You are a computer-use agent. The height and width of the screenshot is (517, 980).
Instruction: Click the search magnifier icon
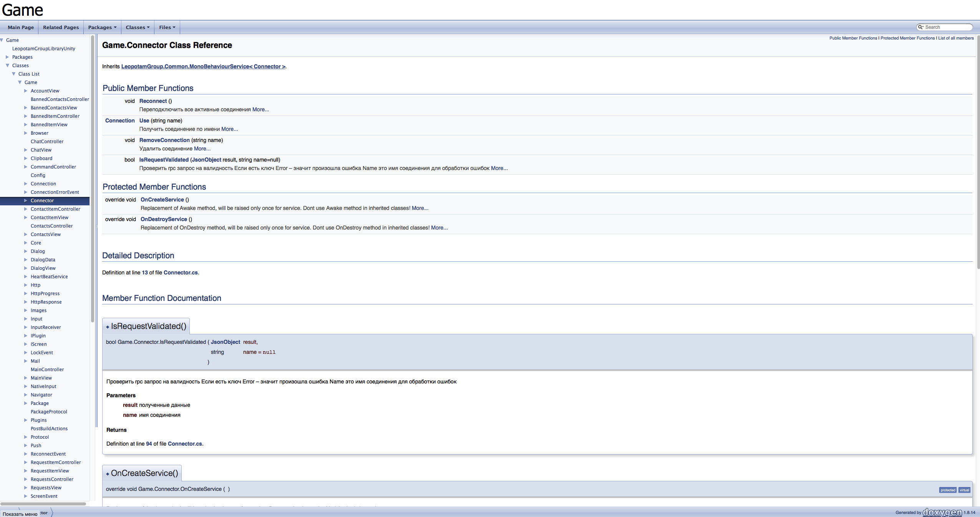tap(920, 27)
